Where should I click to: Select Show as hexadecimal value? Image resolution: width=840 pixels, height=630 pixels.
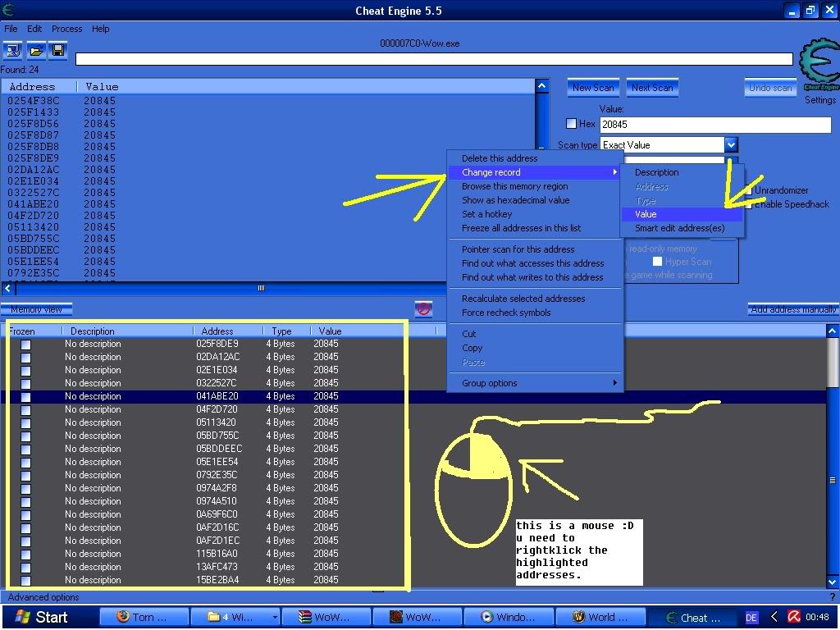(x=535, y=200)
